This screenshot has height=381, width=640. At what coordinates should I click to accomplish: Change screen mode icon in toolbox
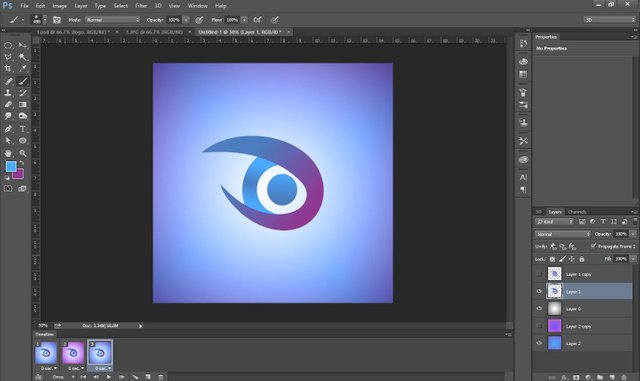coord(22,189)
